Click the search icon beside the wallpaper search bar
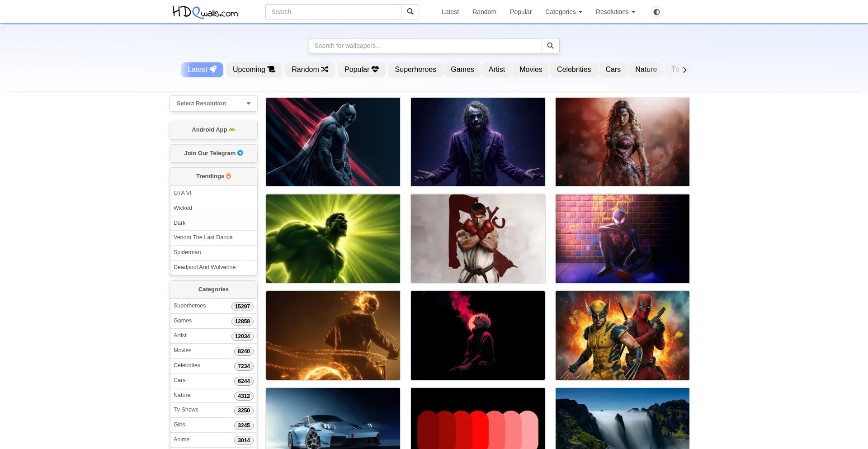The width and height of the screenshot is (868, 449). [x=550, y=46]
